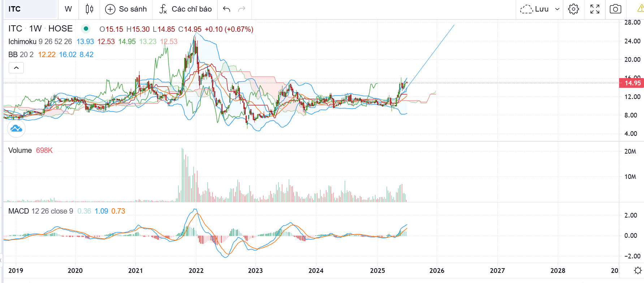Click the ITC symbol search field
This screenshot has height=283, width=644.
pos(30,9)
